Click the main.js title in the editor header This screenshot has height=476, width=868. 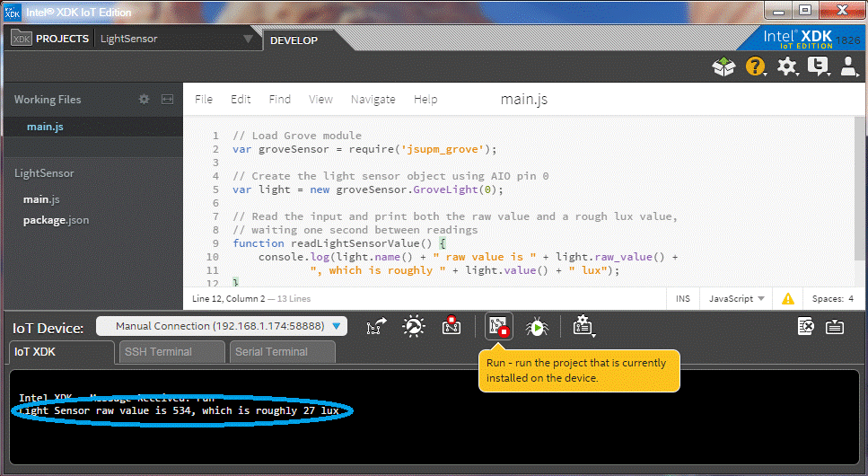[x=523, y=99]
